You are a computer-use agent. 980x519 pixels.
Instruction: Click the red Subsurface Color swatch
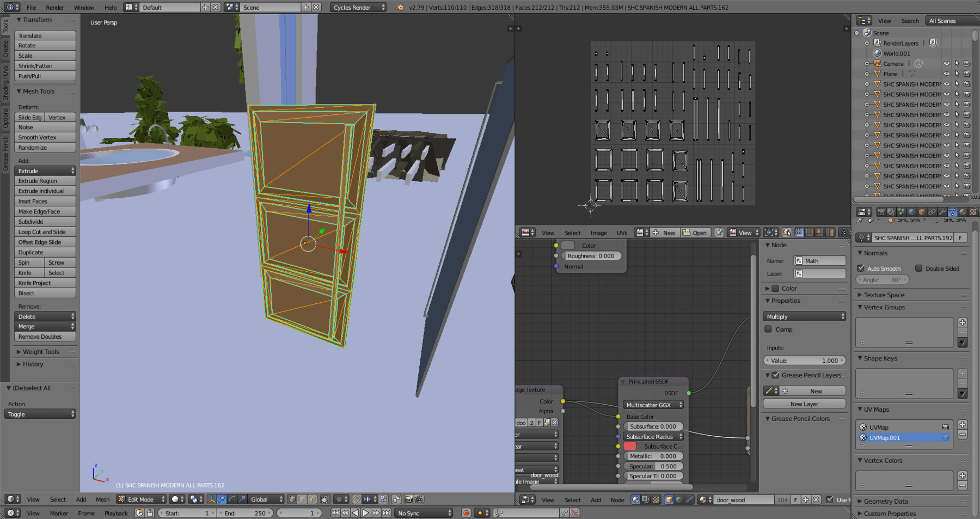630,447
